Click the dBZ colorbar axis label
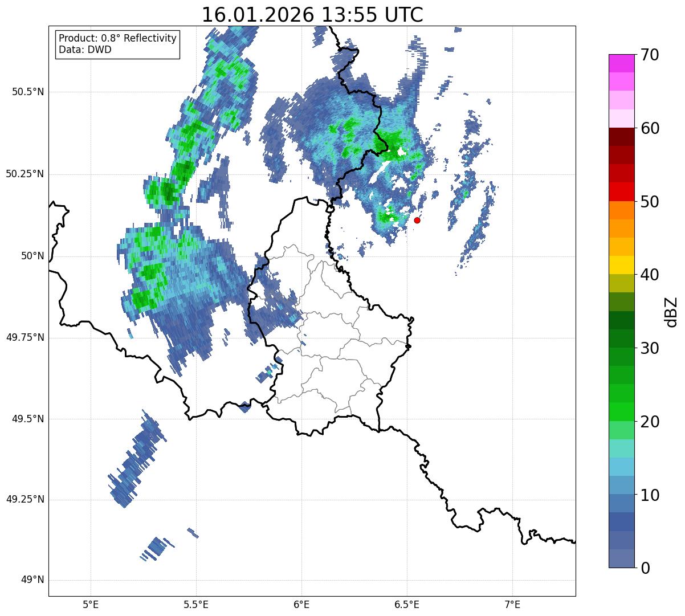685x616 pixels. click(x=671, y=311)
